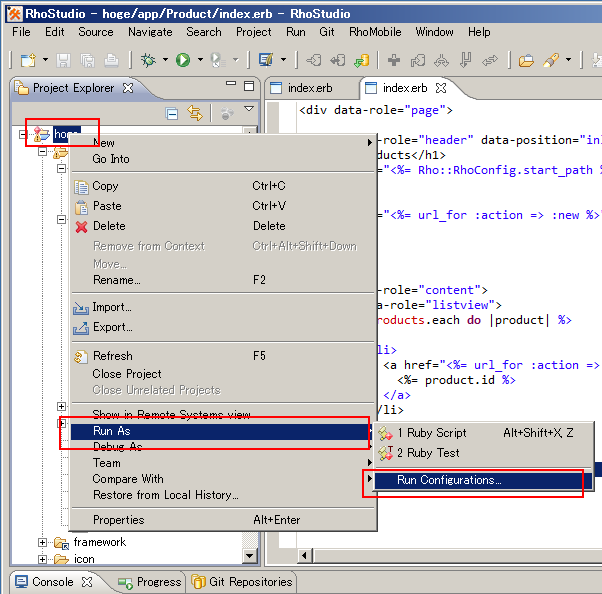Click the Print toolbar icon

(111, 60)
